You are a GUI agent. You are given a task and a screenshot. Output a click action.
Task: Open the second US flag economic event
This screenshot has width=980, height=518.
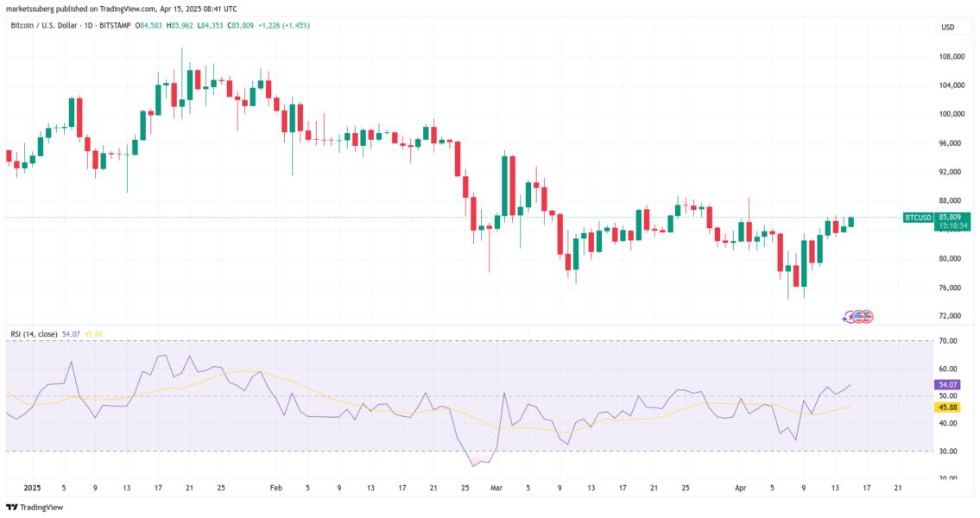point(868,317)
